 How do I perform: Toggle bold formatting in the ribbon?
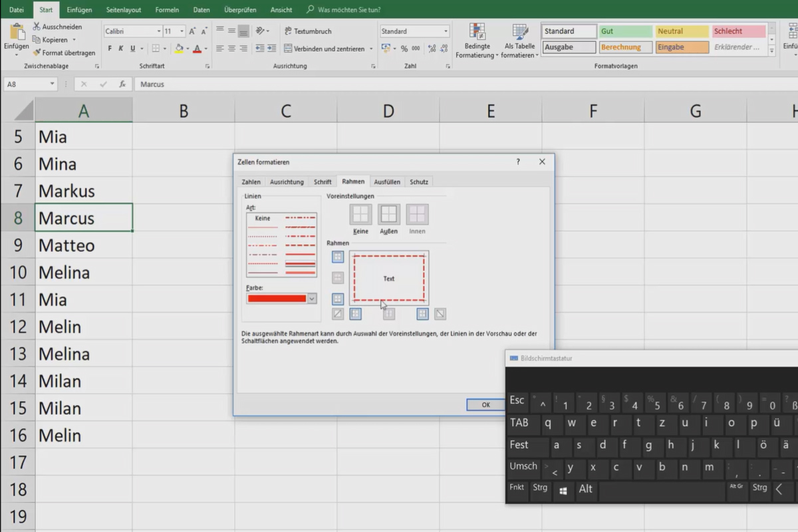pos(109,48)
